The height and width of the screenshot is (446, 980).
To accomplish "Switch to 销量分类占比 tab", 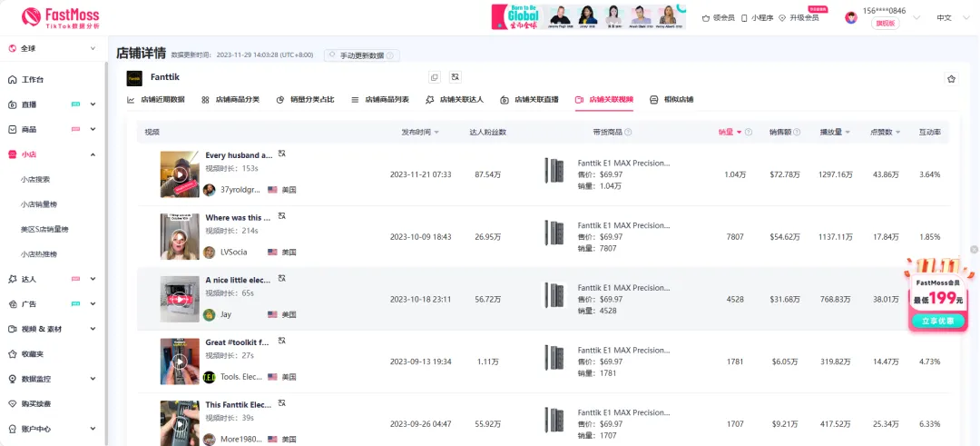I will [x=305, y=99].
